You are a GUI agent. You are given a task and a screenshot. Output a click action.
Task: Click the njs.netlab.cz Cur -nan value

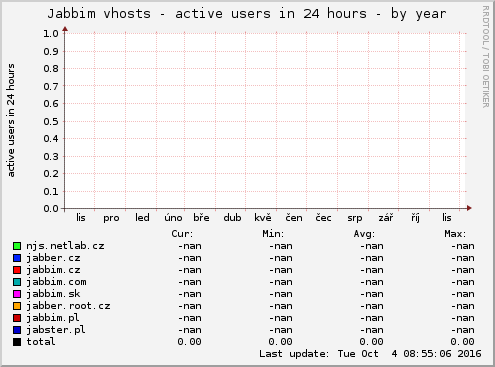click(190, 246)
